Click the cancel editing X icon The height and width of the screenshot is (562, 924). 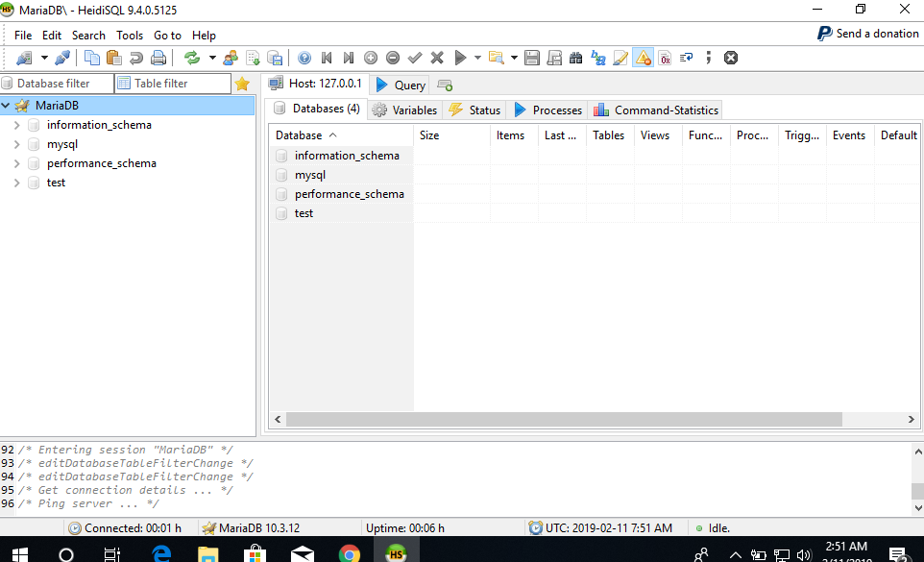point(437,58)
